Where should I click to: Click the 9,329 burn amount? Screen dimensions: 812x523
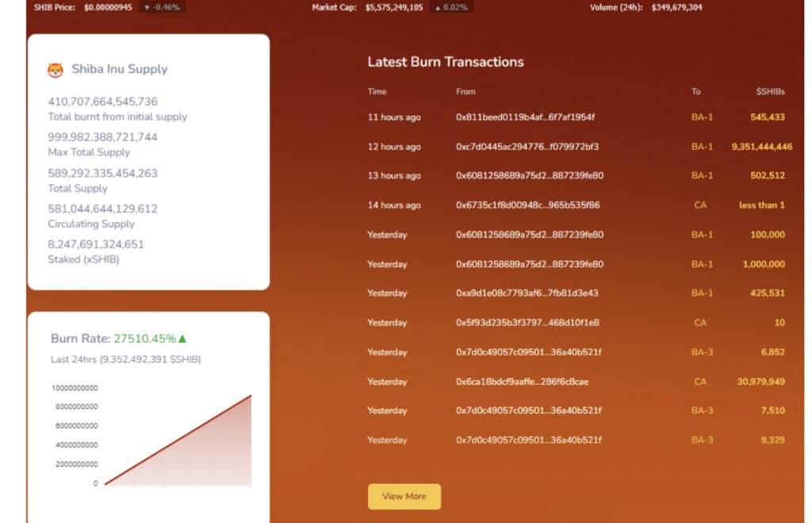[x=772, y=440]
